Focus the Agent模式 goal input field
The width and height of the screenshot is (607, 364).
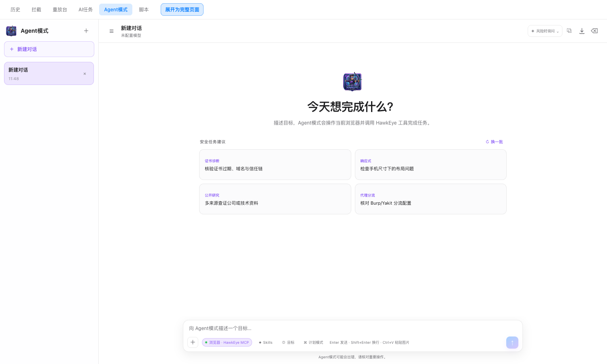[353, 328]
